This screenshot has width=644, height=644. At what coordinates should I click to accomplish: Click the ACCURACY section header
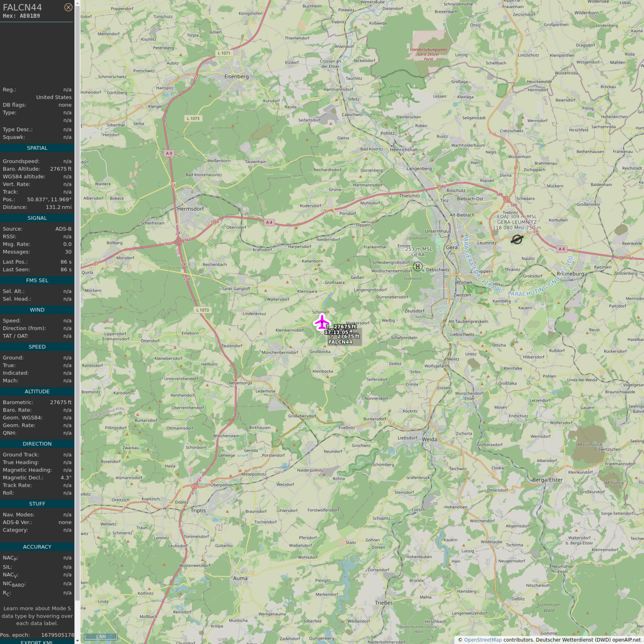(x=37, y=547)
